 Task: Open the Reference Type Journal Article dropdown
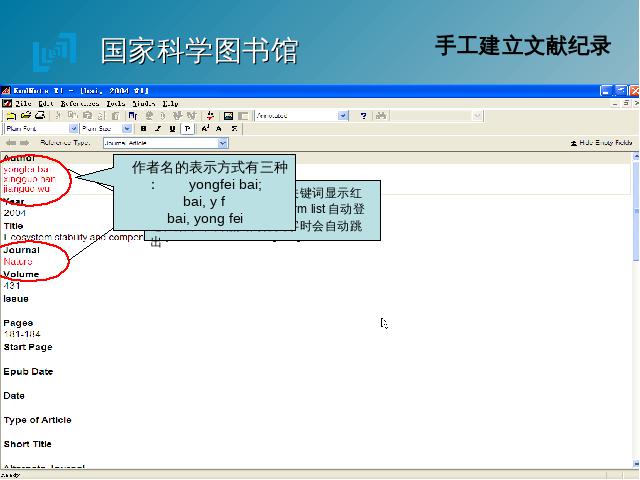pos(222,143)
